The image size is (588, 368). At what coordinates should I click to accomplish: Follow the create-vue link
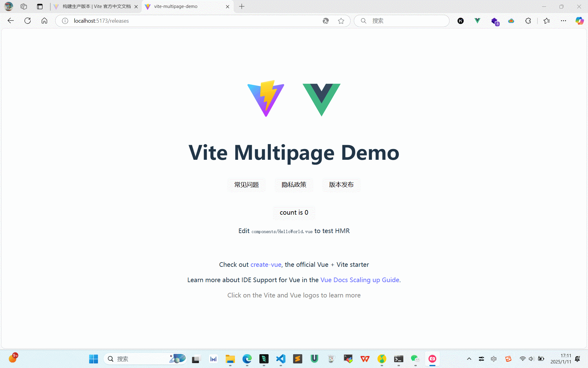coord(266,265)
